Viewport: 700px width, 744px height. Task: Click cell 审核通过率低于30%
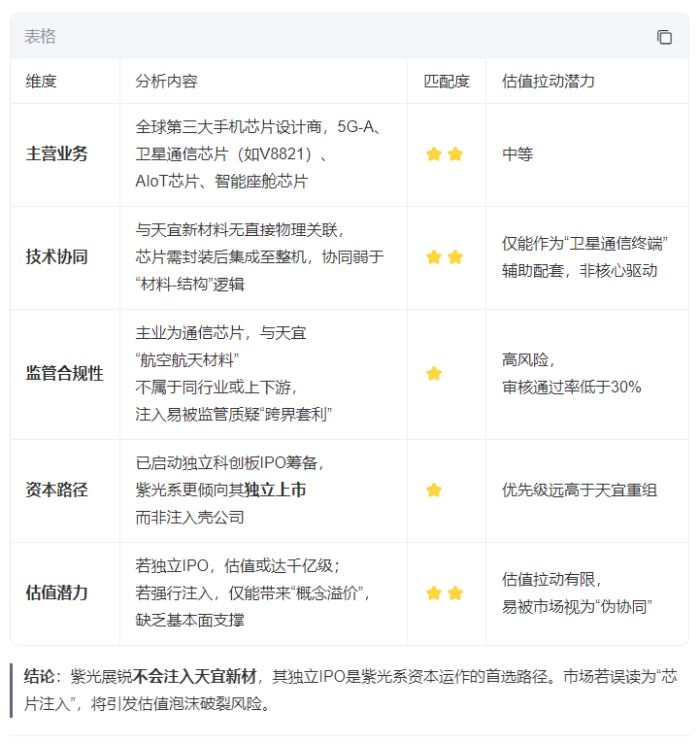click(572, 388)
